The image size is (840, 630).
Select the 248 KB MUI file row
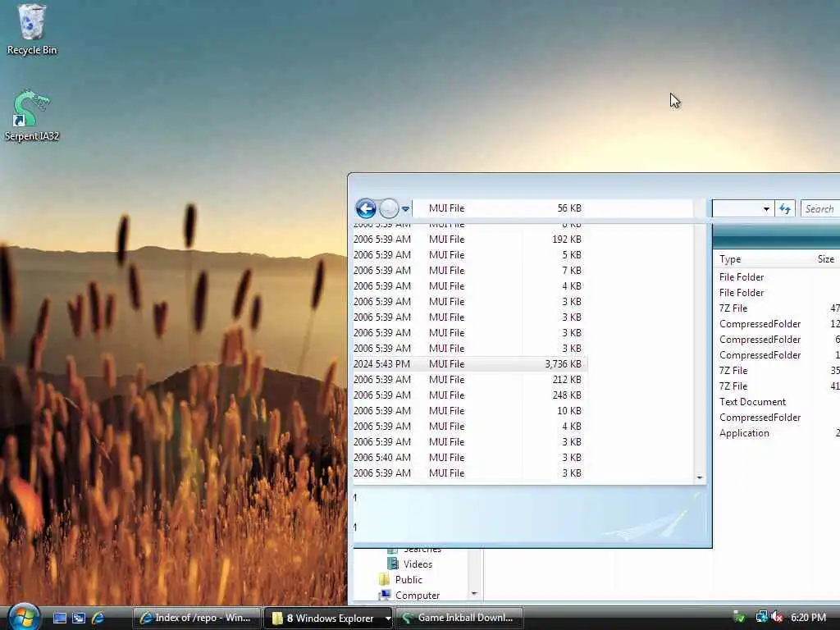(x=470, y=395)
